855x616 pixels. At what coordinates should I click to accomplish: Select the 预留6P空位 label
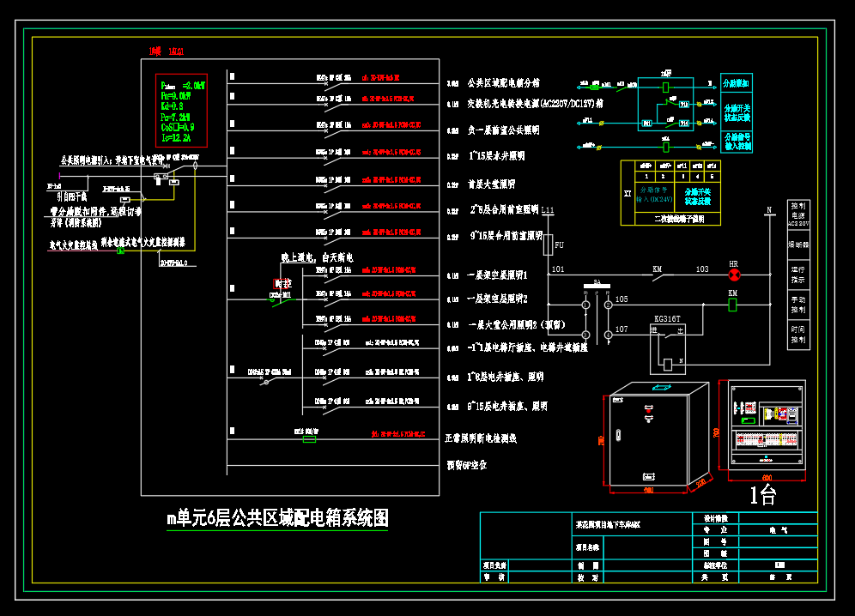467,465
